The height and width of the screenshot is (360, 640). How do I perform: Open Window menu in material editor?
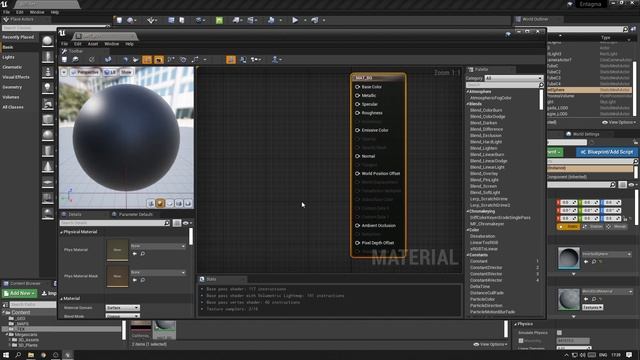click(111, 44)
